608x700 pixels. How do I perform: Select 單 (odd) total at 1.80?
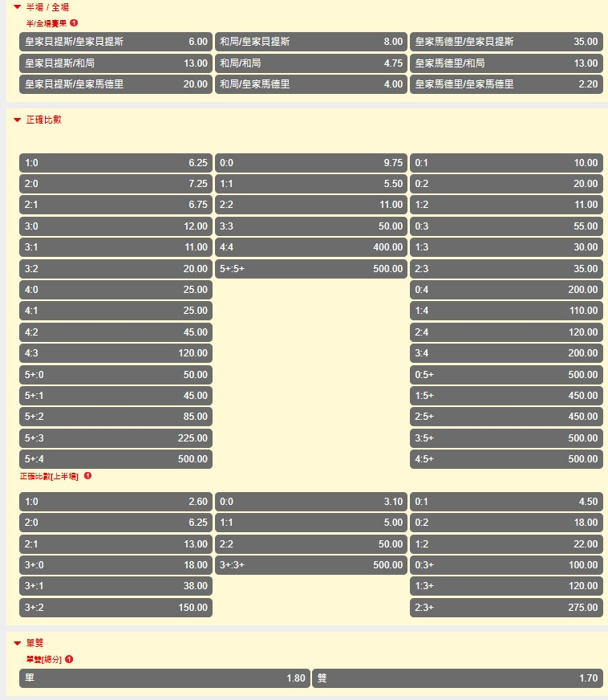point(164,678)
